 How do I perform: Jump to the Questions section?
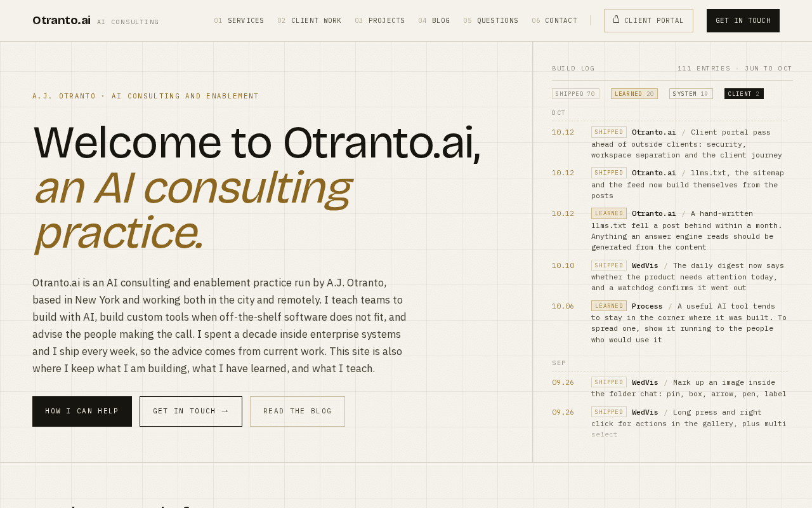(x=491, y=20)
